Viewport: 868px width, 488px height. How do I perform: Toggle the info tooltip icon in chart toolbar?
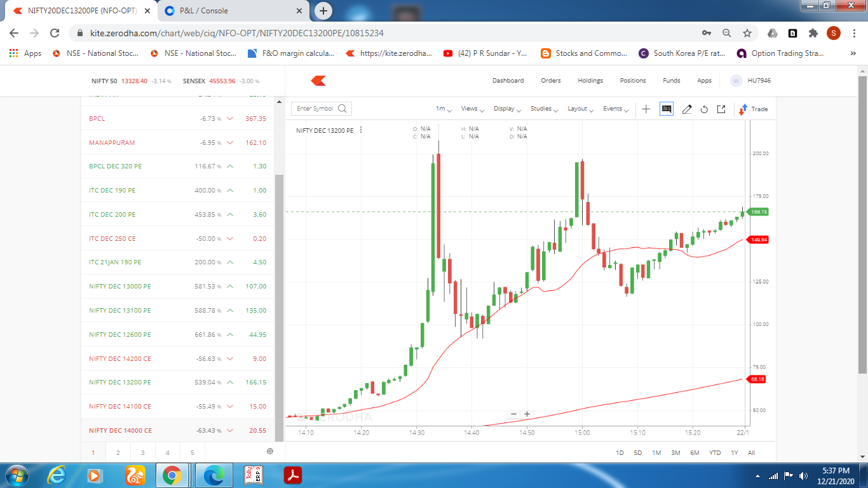coord(667,109)
